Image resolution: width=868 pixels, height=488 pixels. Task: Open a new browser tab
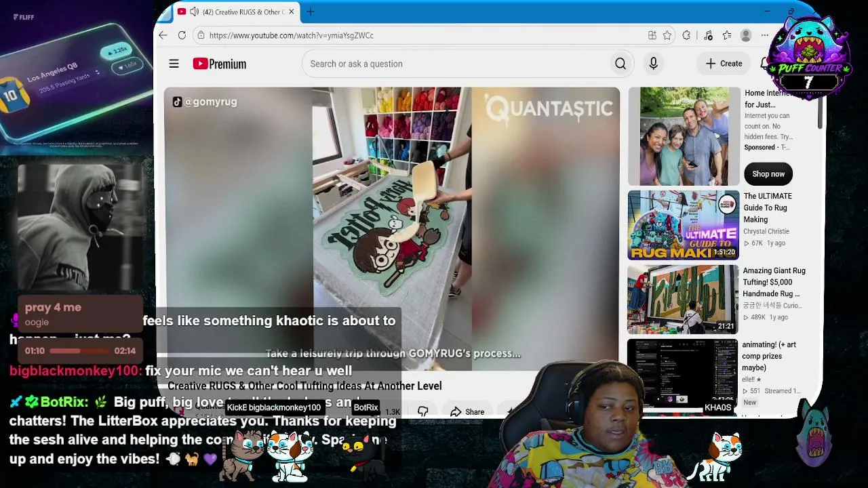tap(310, 12)
